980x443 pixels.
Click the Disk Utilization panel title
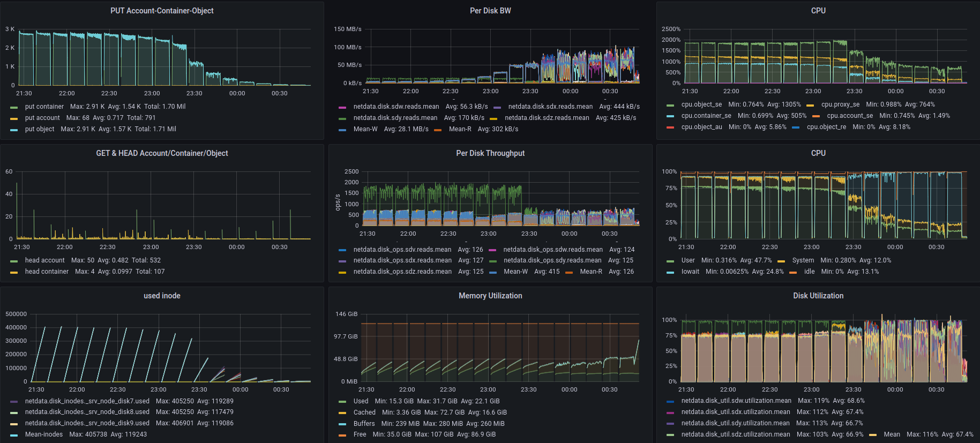[818, 296]
